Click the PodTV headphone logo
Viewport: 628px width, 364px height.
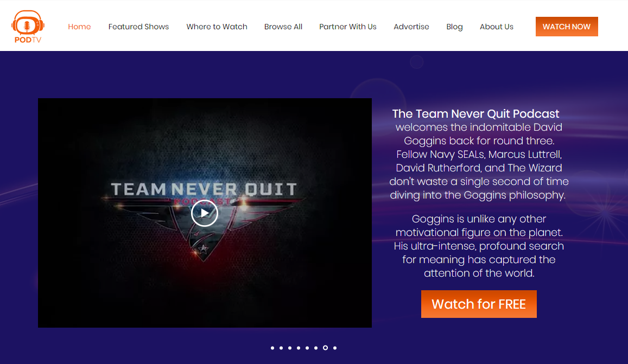28,27
